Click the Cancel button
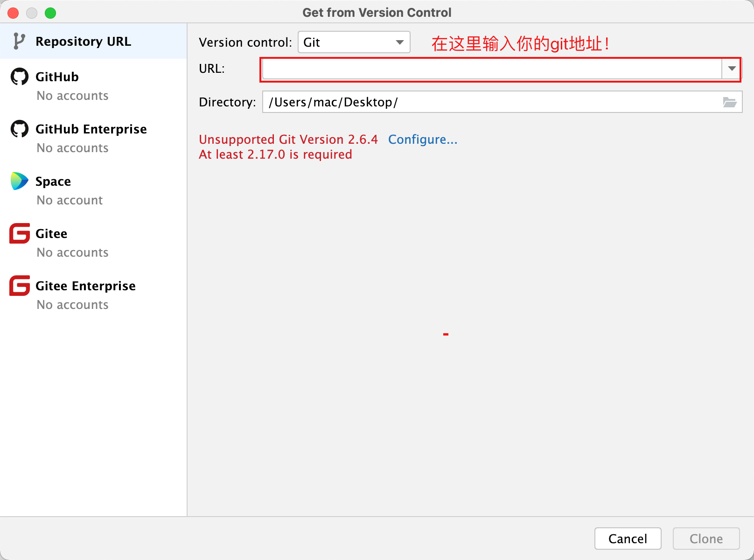The image size is (754, 560). pyautogui.click(x=628, y=539)
